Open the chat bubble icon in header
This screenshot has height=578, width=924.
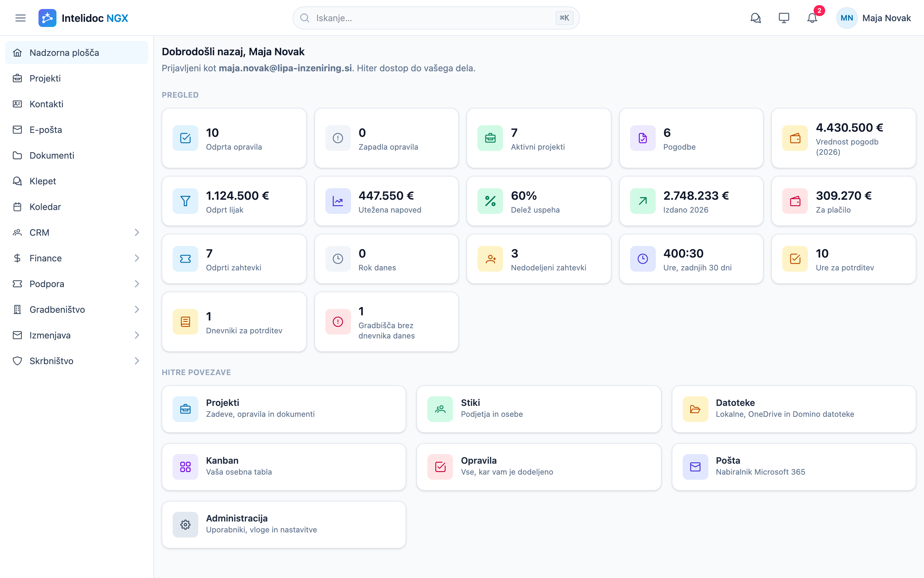755,18
